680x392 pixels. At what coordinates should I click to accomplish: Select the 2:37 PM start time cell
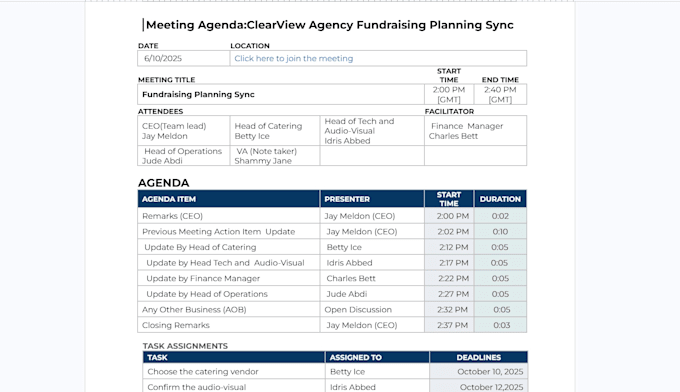point(449,325)
